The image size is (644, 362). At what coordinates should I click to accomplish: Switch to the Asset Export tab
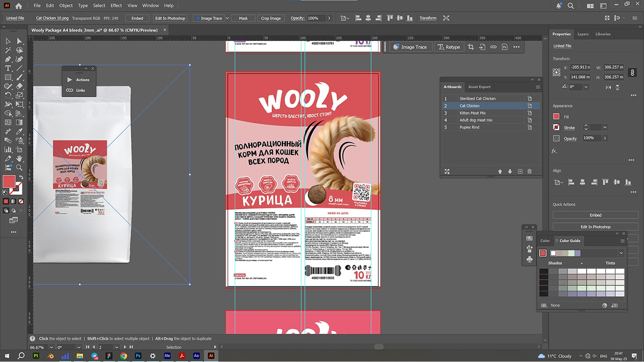tap(479, 87)
